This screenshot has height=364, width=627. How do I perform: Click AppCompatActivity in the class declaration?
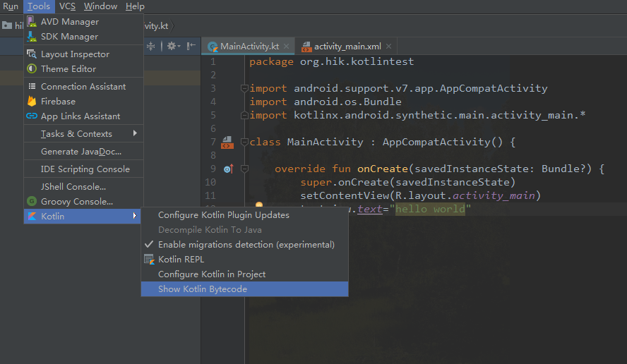coord(436,142)
